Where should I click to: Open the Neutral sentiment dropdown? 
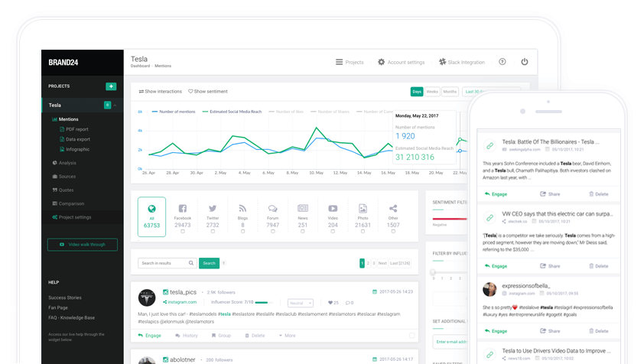(x=301, y=303)
